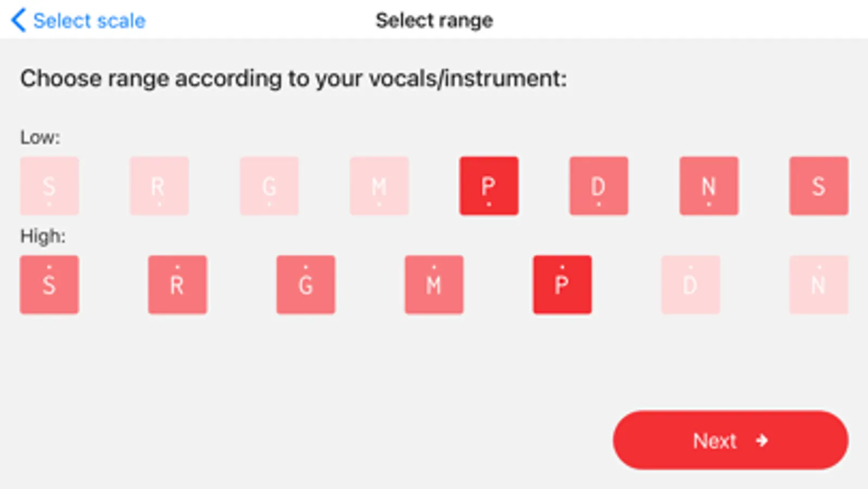This screenshot has width=868, height=489.
Task: Select high-octave D note in High row
Action: pos(690,285)
